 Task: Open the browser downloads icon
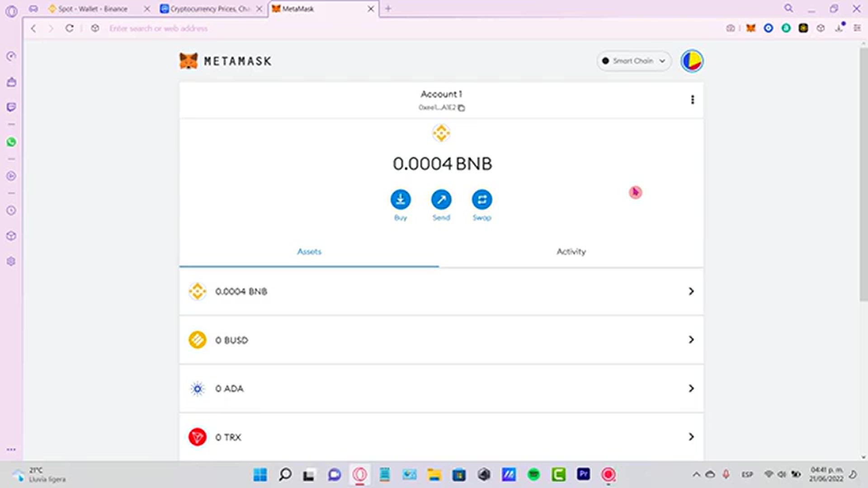pos(839,28)
